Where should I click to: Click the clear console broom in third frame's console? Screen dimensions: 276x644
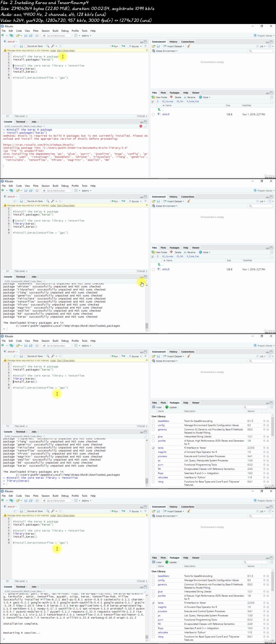pos(145,436)
